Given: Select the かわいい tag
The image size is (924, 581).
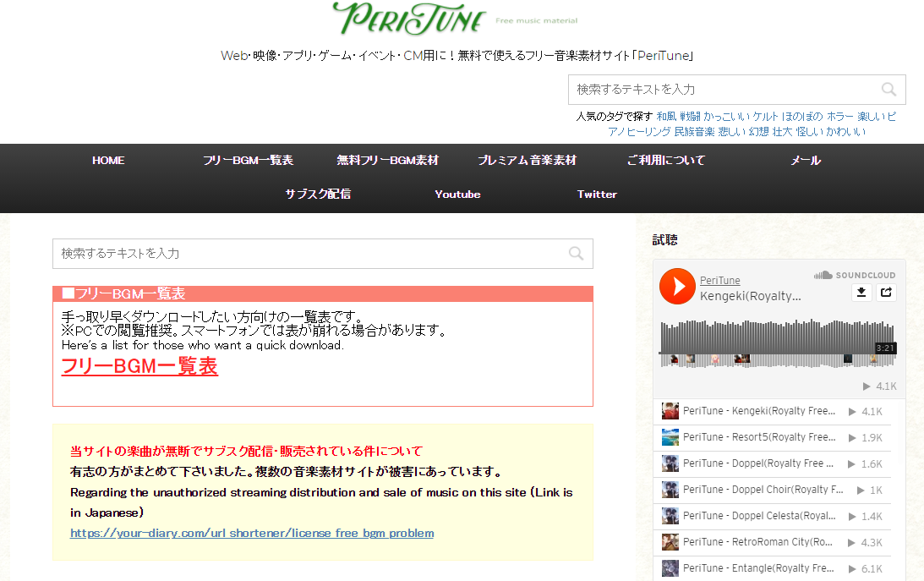Looking at the screenshot, I should click(845, 131).
